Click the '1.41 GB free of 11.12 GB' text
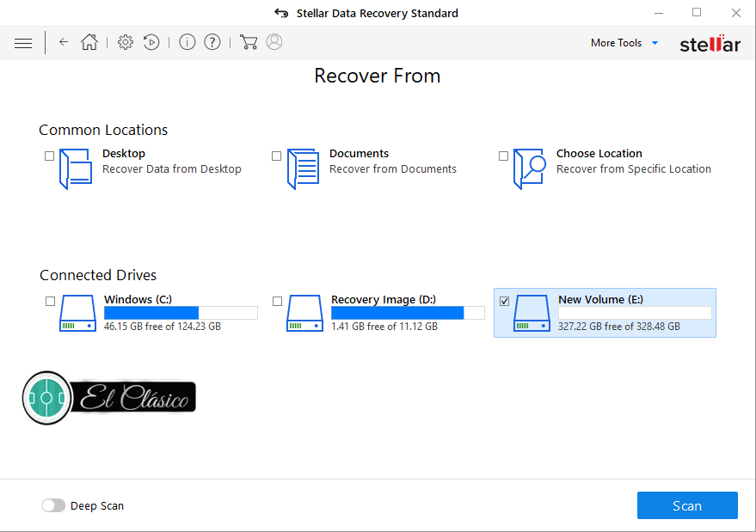 click(384, 327)
